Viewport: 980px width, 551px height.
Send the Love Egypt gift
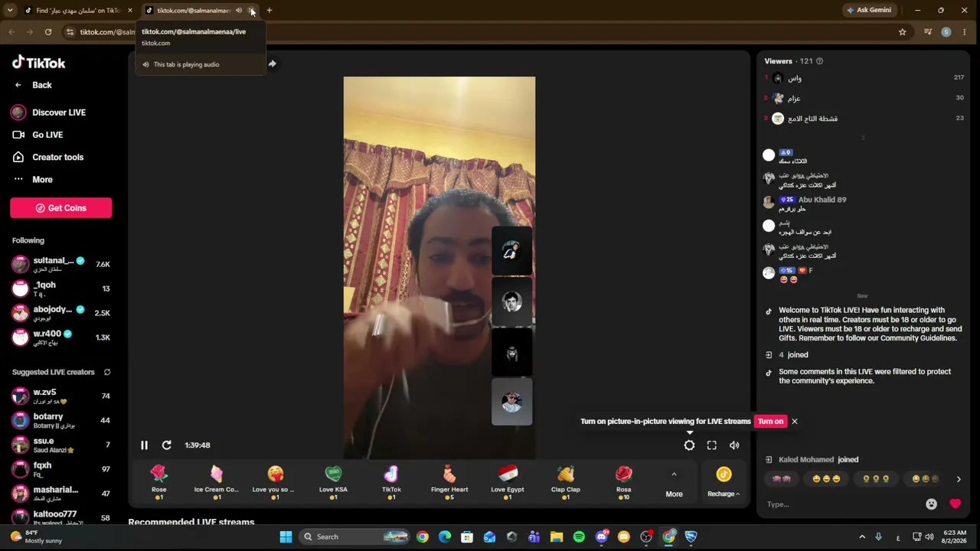(508, 482)
